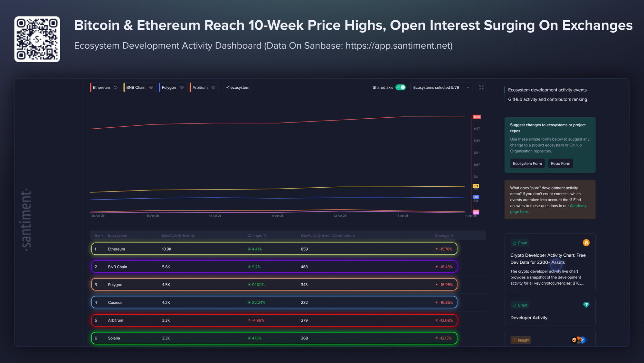Screen dimensions: 644x363
Task: Click the QR code image
Action: tap(37, 39)
